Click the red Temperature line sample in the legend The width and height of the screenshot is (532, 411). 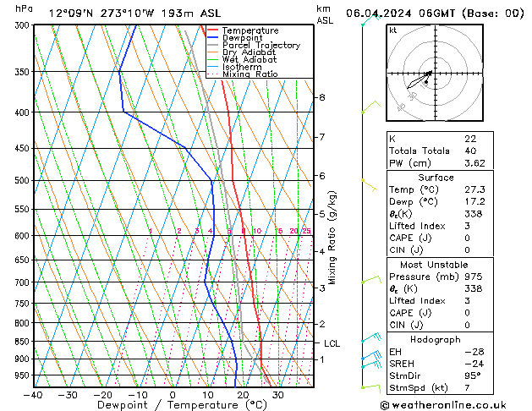213,30
